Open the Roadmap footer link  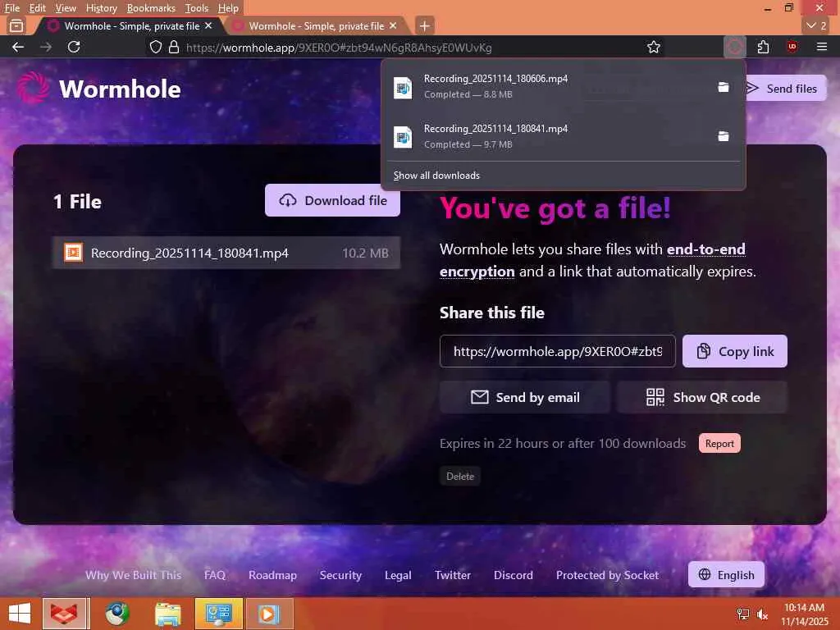click(x=272, y=575)
